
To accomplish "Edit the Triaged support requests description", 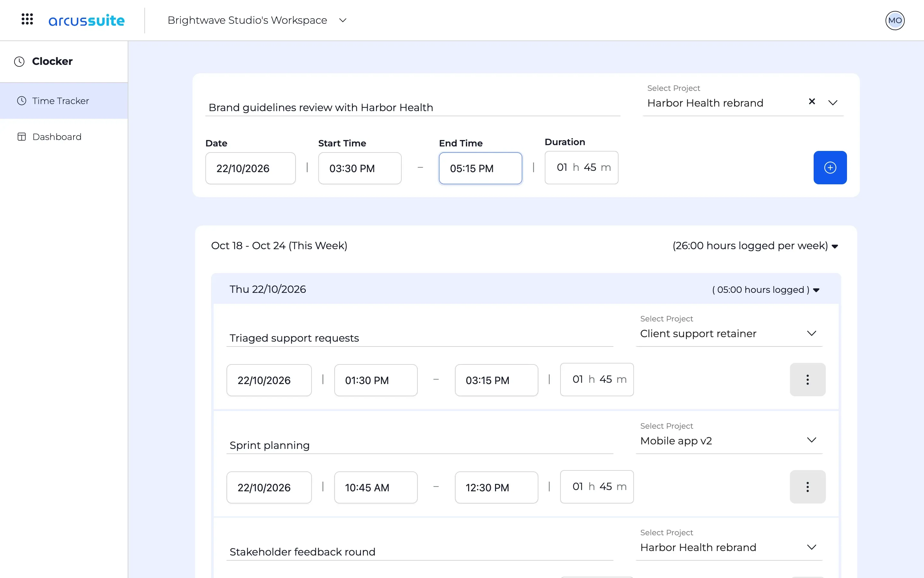I will 420,338.
